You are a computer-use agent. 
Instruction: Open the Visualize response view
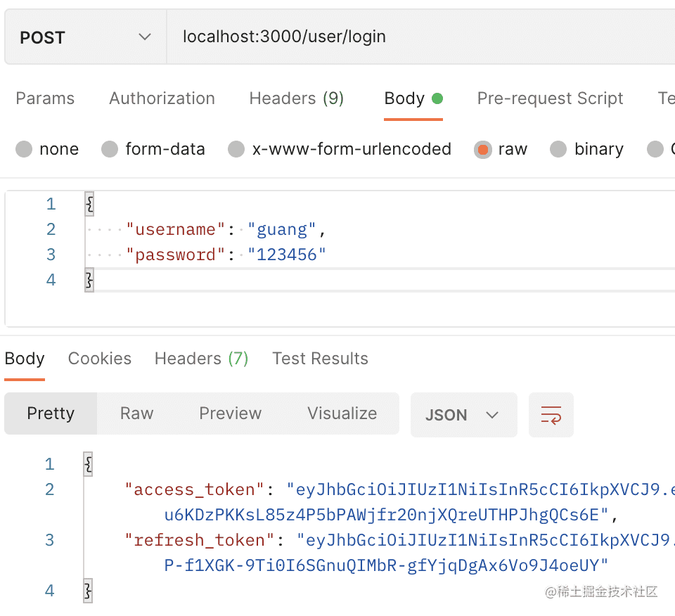[342, 413]
